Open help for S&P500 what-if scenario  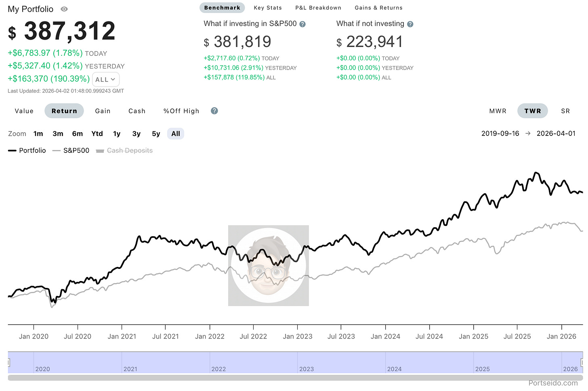302,24
